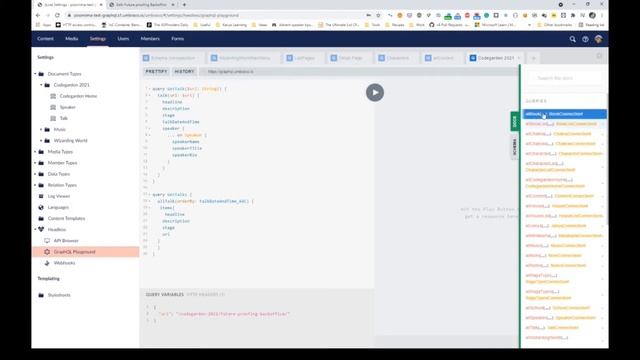Click the Content Templates icon
This screenshot has height=360, width=640.
pos(41,218)
